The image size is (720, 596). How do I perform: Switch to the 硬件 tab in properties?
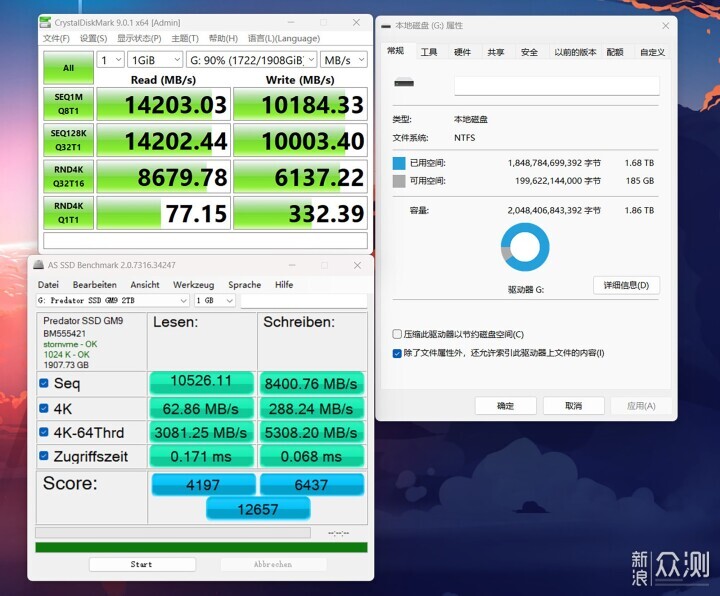click(x=462, y=52)
